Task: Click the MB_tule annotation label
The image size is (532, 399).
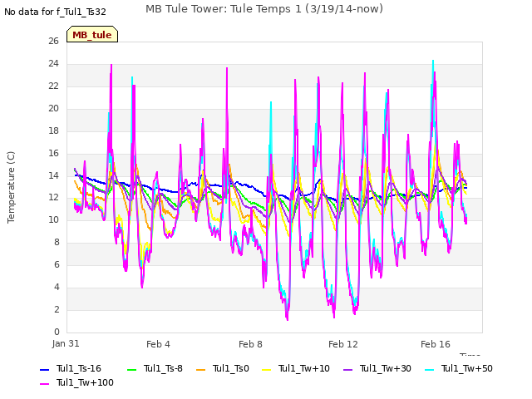Action: point(92,34)
